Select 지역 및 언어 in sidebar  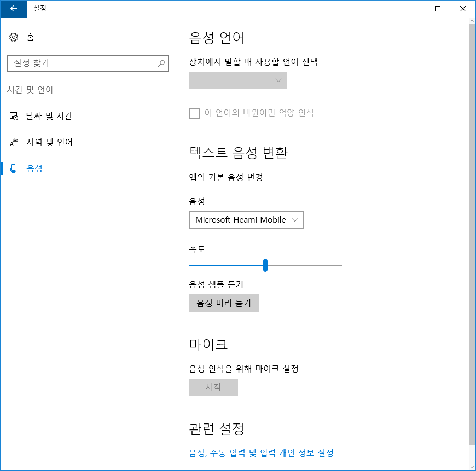[49, 142]
